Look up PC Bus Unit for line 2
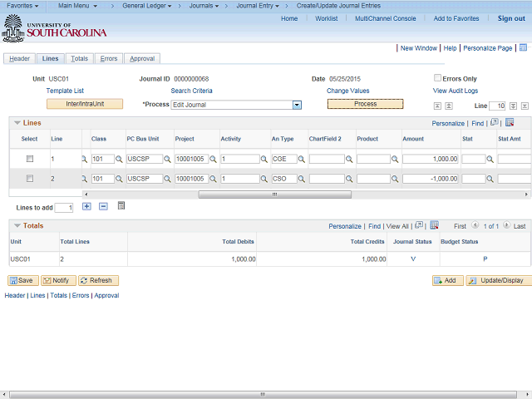Viewport: 532px width, 399px height. point(167,179)
